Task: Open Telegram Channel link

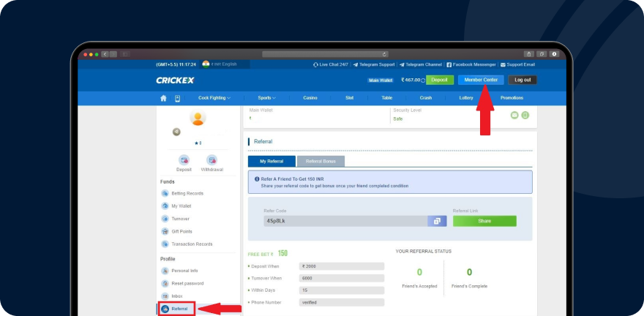Action: click(421, 64)
